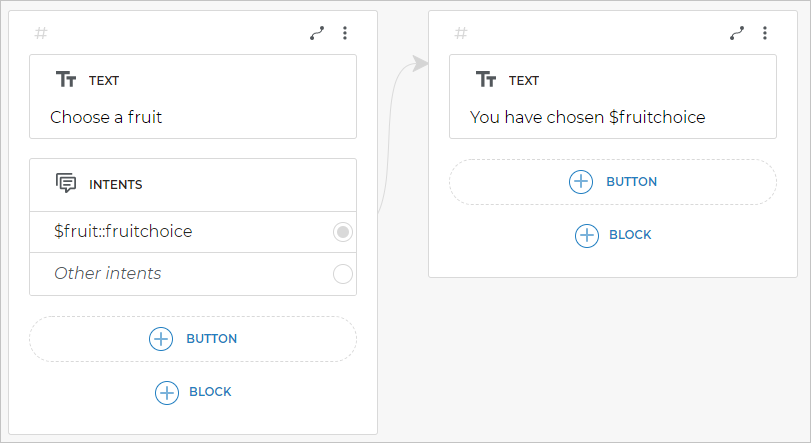Add a button to the left screen
The height and width of the screenshot is (443, 811).
point(193,339)
